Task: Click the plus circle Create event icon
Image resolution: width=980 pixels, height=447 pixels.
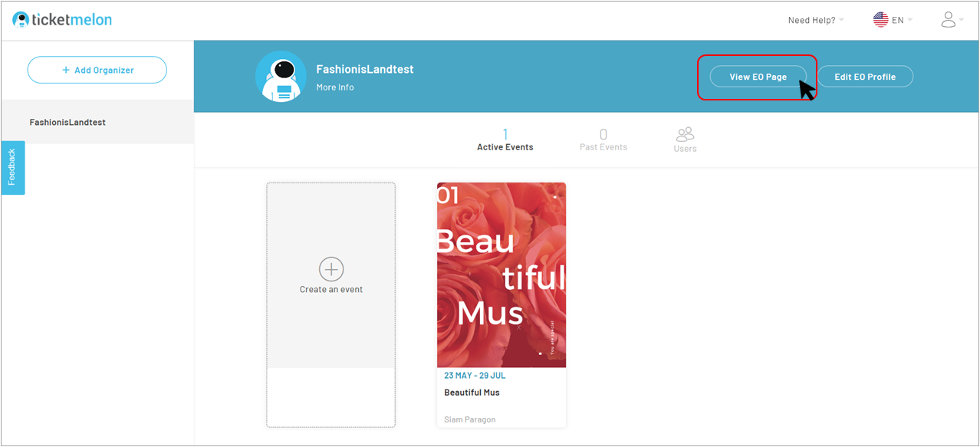Action: [x=331, y=269]
